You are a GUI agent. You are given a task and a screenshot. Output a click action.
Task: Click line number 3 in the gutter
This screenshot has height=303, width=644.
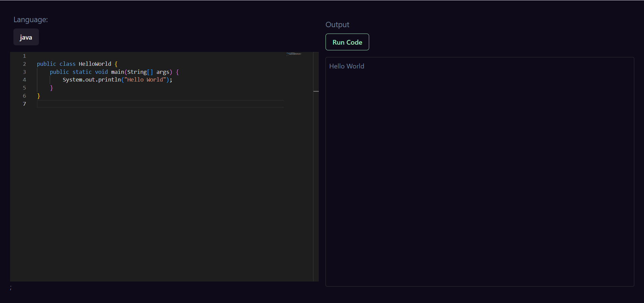[x=24, y=72]
